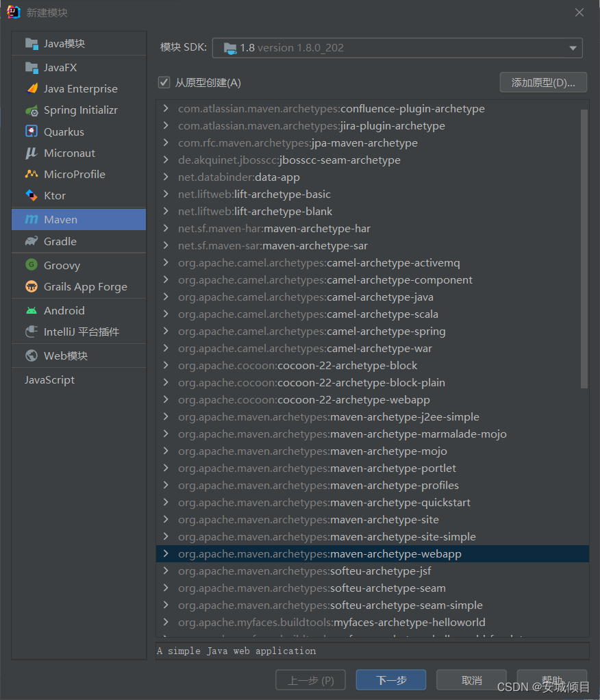This screenshot has width=600, height=700.
Task: Click the Gradle elephant icon
Action: [32, 241]
